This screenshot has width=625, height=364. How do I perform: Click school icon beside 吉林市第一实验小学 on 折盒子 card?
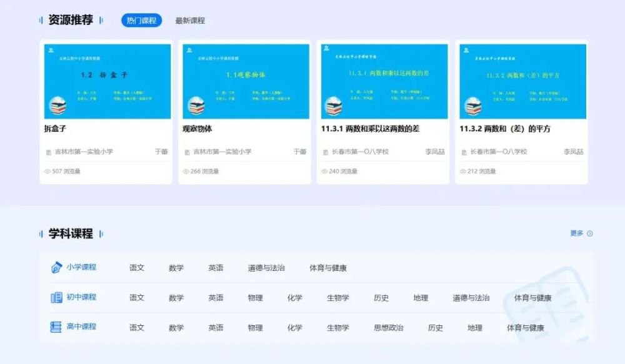[x=48, y=152]
